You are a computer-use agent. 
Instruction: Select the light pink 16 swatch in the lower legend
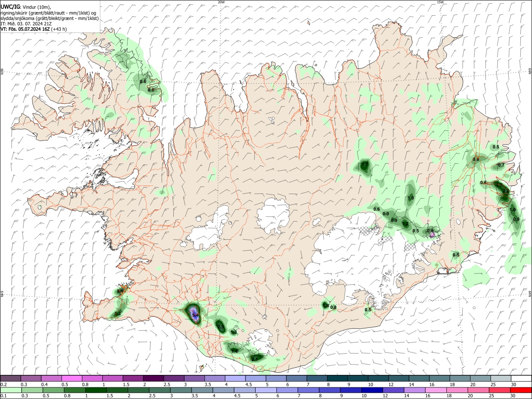tap(435, 390)
